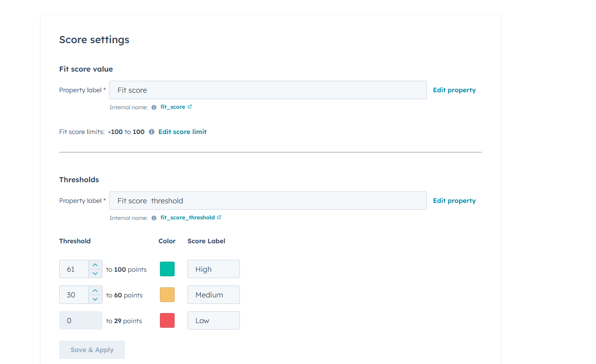Click the threshold field showing 61
This screenshot has height=364, width=596.
[x=74, y=269]
